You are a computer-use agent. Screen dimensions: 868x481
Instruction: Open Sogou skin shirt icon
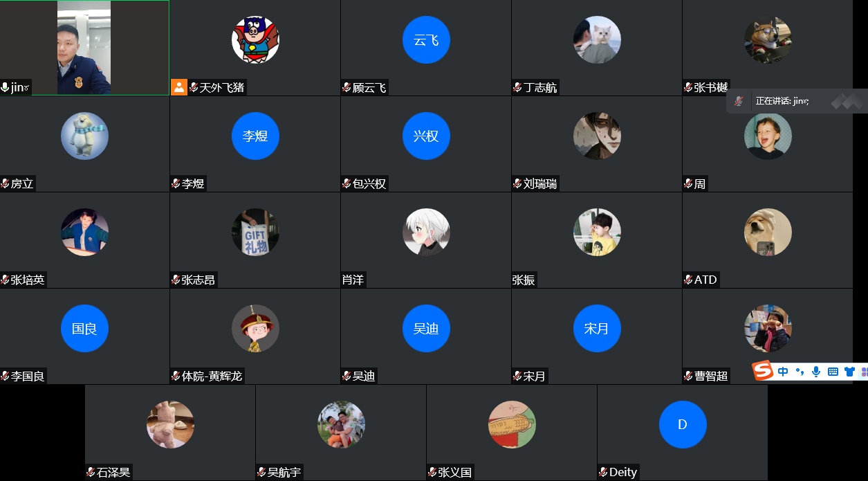[x=850, y=372]
